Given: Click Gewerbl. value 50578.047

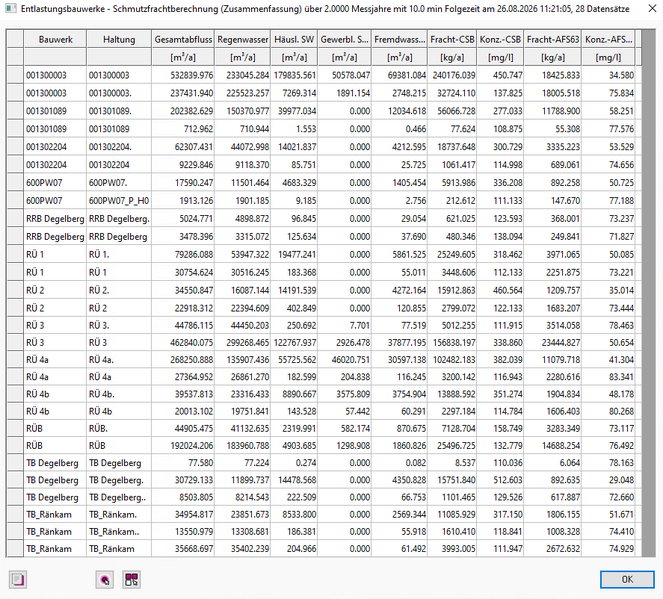Looking at the screenshot, I should [x=344, y=75].
